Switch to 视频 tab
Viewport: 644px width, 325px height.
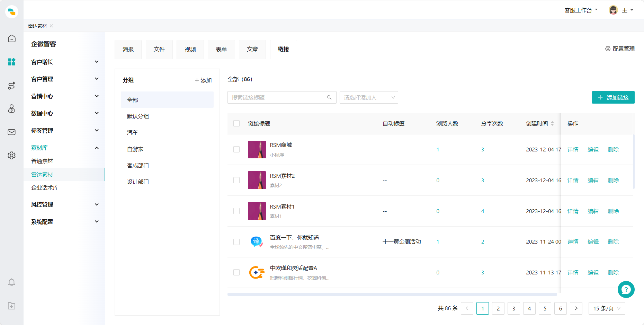pyautogui.click(x=190, y=50)
